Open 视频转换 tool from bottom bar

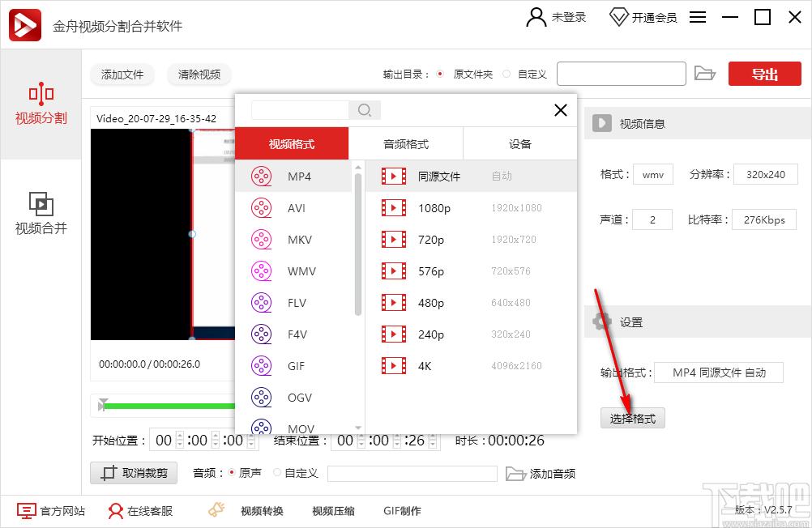point(262,511)
